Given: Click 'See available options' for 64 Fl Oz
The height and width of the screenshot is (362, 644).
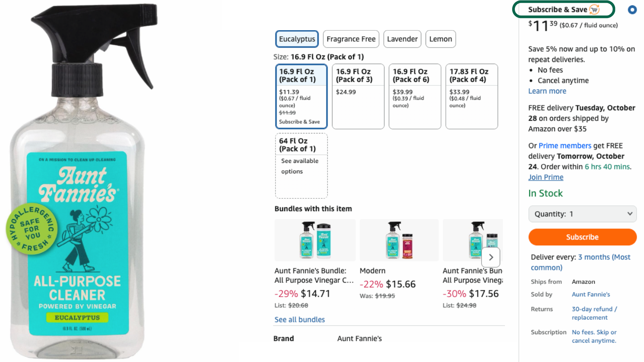Looking at the screenshot, I should pyautogui.click(x=300, y=166).
